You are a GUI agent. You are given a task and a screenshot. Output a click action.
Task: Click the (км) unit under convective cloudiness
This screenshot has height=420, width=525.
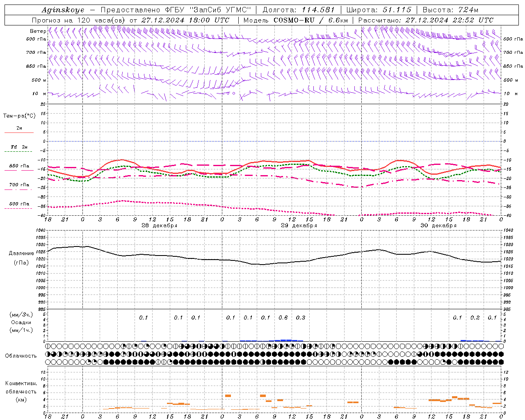click(x=21, y=399)
